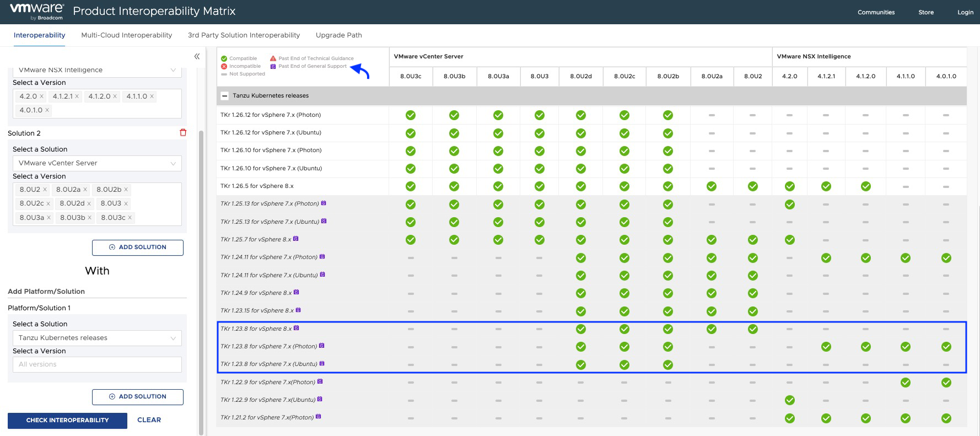Click the CLEAR link
The width and height of the screenshot is (980, 436).
[x=149, y=420]
